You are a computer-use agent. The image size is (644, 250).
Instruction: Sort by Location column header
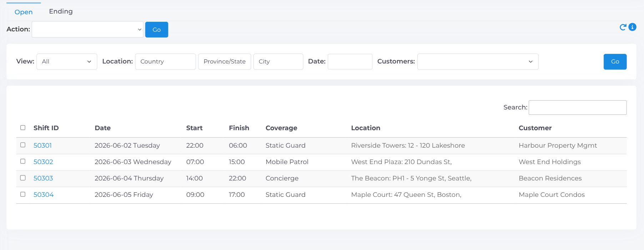point(366,128)
